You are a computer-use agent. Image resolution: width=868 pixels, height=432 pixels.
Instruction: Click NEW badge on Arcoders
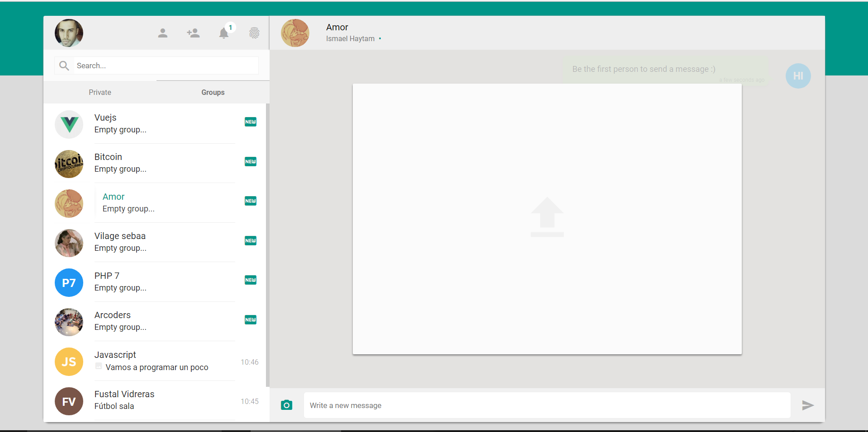coord(251,320)
